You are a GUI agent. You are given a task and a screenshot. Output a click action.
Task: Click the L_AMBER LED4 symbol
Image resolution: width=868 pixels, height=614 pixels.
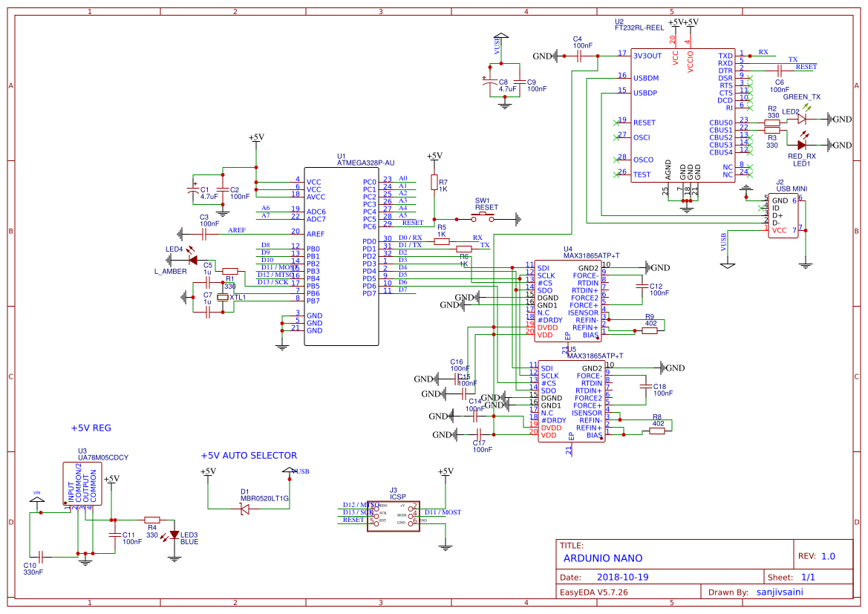click(194, 258)
